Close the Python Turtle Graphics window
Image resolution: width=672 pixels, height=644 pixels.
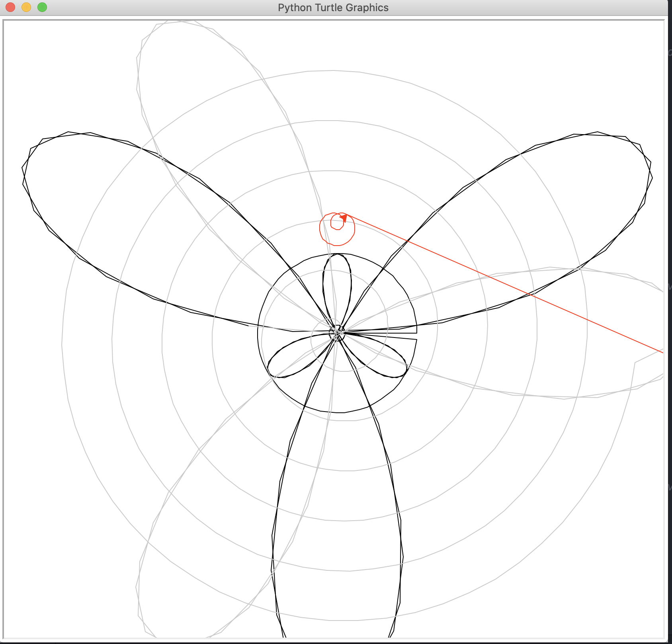click(10, 7)
